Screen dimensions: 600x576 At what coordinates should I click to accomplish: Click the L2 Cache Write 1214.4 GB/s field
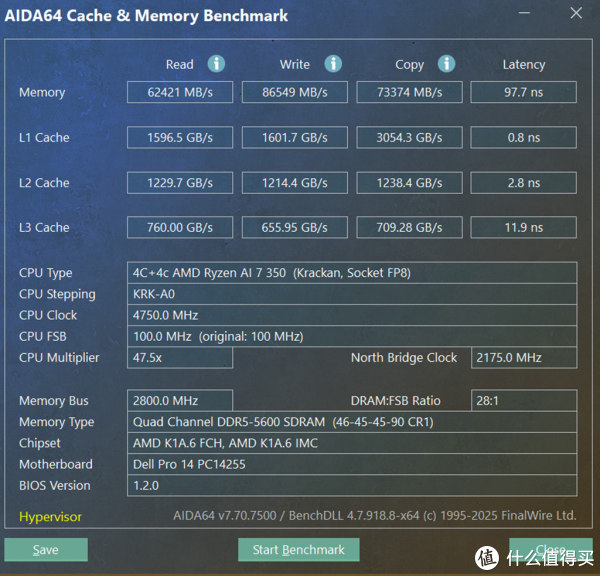[x=295, y=182]
